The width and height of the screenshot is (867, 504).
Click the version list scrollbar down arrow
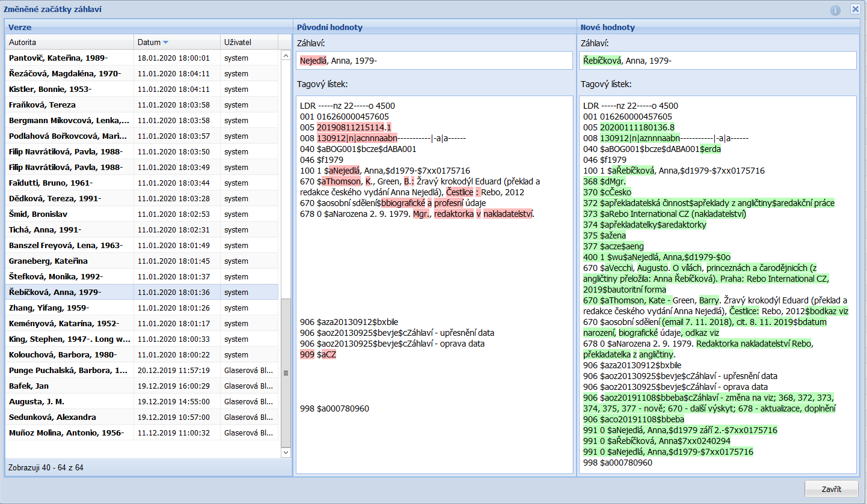(286, 452)
